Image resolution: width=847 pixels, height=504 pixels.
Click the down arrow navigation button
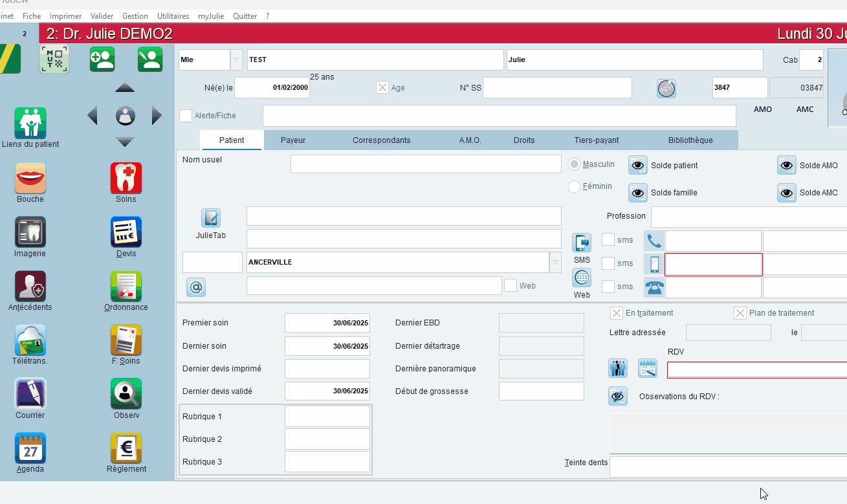(125, 142)
